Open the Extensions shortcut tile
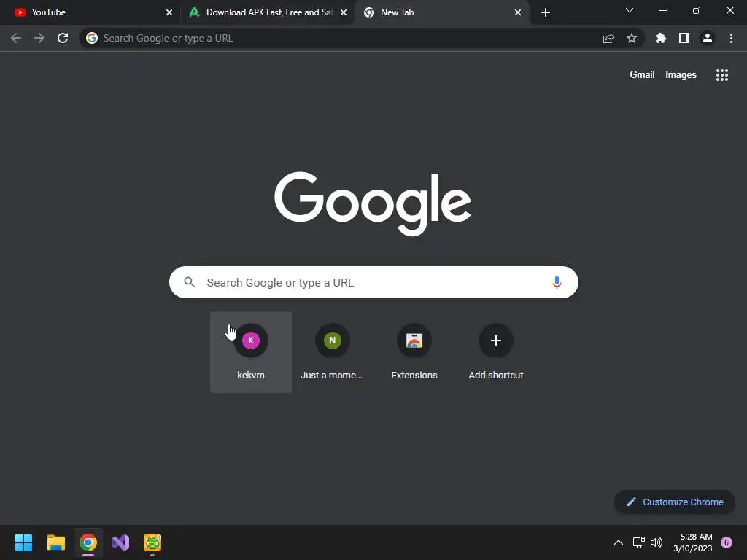The height and width of the screenshot is (560, 747). point(414,352)
